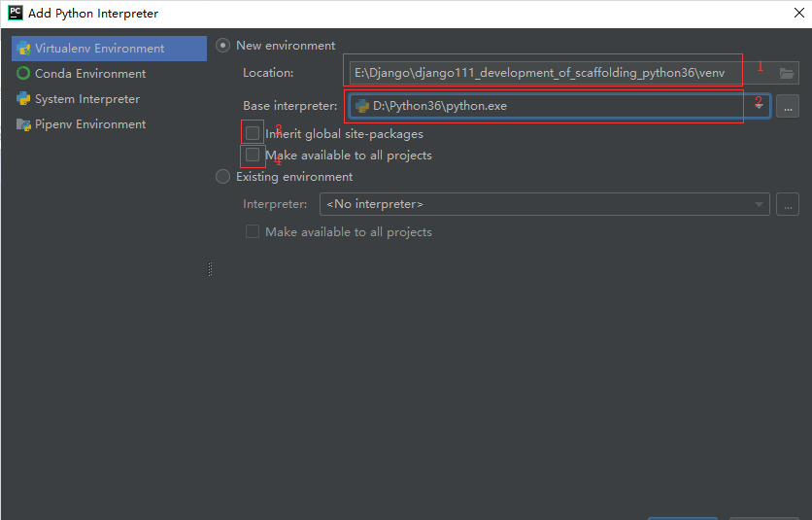Viewport: 812px width, 520px height.
Task: Click the Python icon in Base interpreter field
Action: click(362, 106)
